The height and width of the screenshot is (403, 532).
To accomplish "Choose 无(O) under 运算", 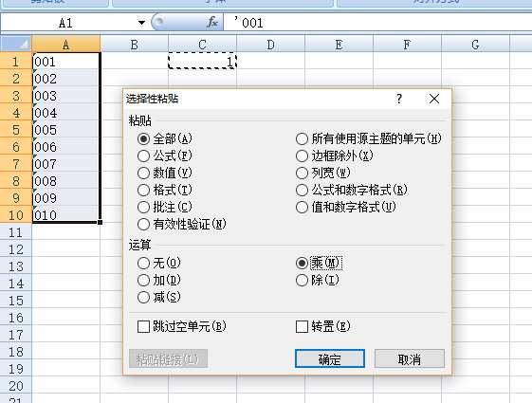I will [x=159, y=263].
